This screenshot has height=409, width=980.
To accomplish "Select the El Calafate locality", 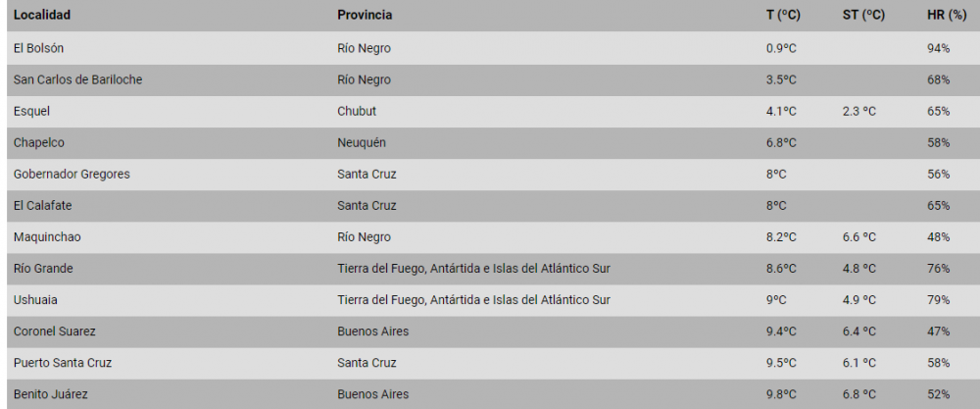I will pyautogui.click(x=42, y=206).
